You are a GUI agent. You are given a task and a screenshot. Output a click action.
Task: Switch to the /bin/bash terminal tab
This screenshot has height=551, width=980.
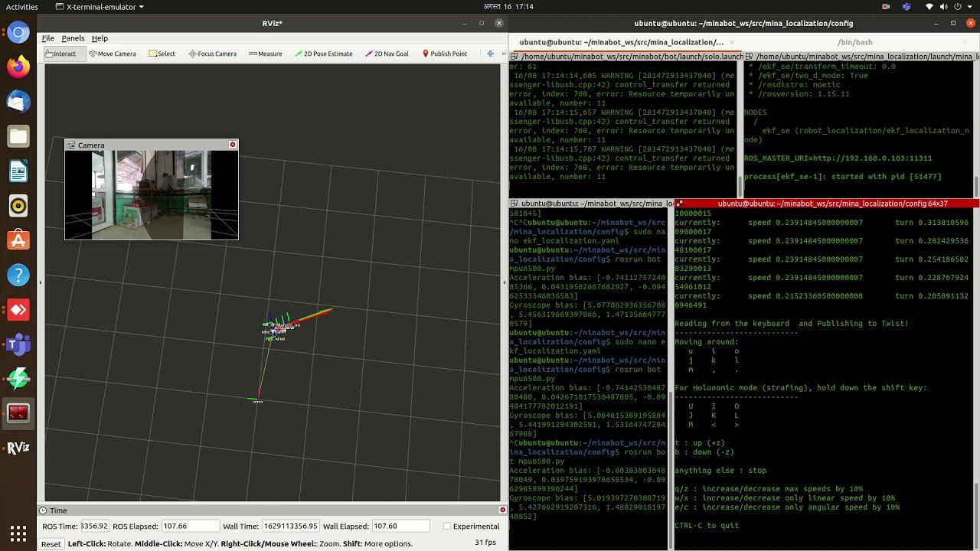pyautogui.click(x=854, y=42)
